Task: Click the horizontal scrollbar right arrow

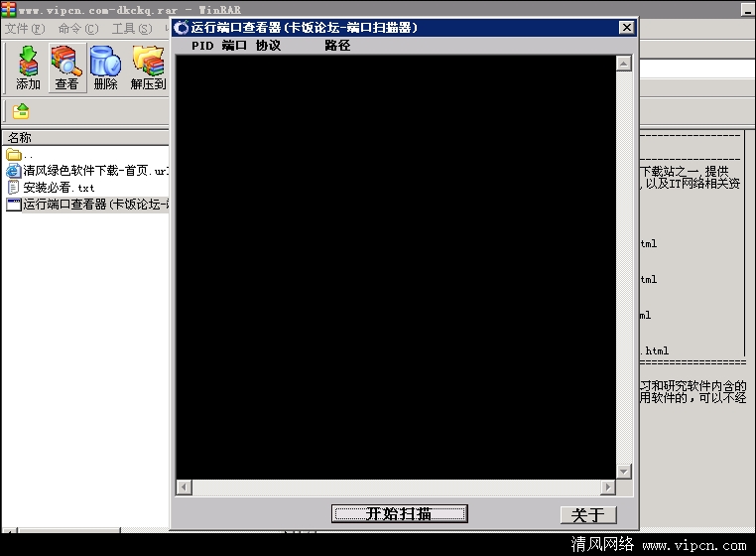Action: coord(607,487)
